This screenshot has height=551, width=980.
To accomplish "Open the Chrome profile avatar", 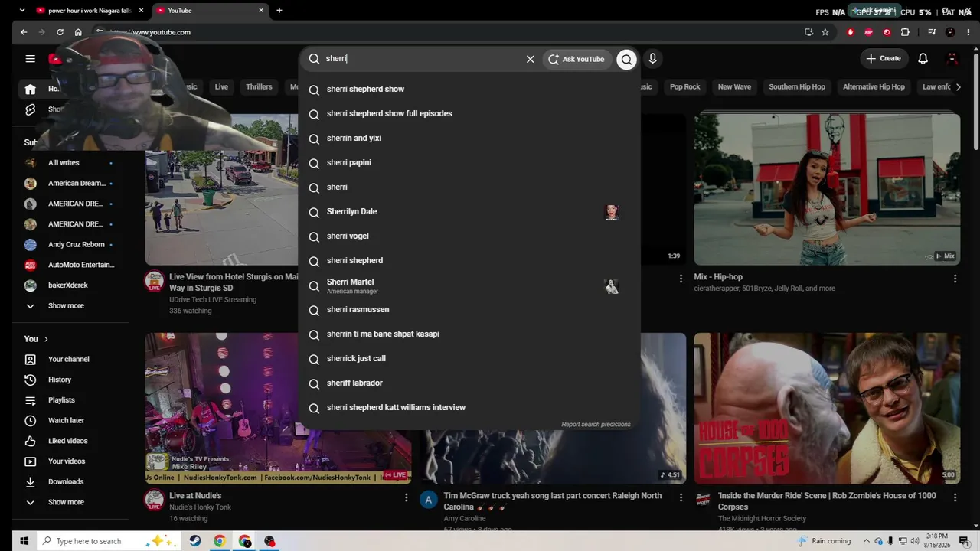I will tap(950, 32).
